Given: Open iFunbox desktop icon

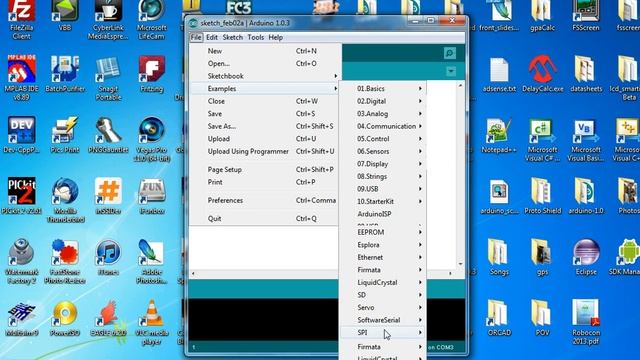Looking at the screenshot, I should (151, 196).
